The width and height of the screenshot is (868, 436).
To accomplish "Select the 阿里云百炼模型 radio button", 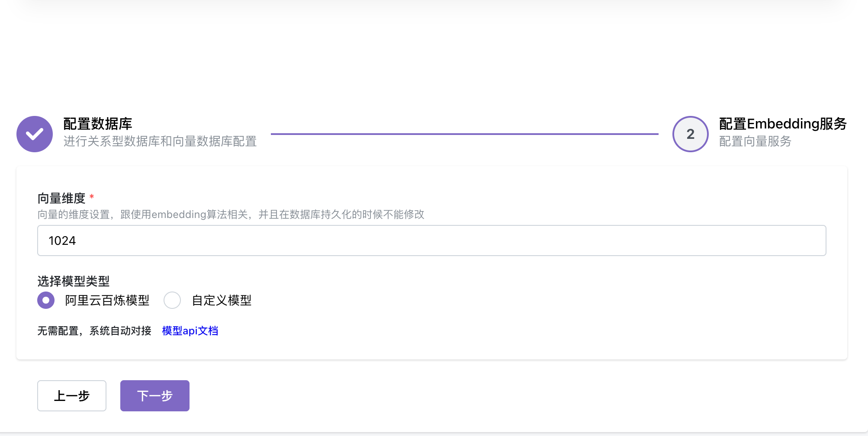I will [x=46, y=300].
